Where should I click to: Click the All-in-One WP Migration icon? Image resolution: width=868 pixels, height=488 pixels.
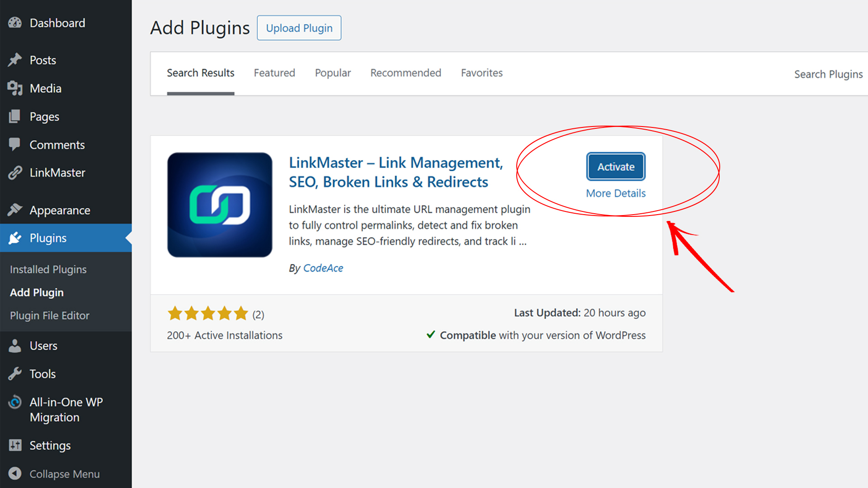click(x=15, y=402)
